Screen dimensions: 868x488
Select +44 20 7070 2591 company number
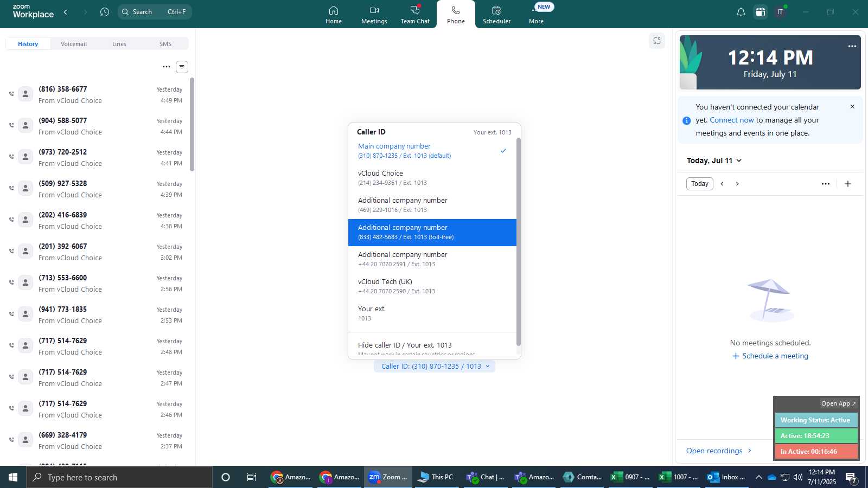pyautogui.click(x=432, y=259)
